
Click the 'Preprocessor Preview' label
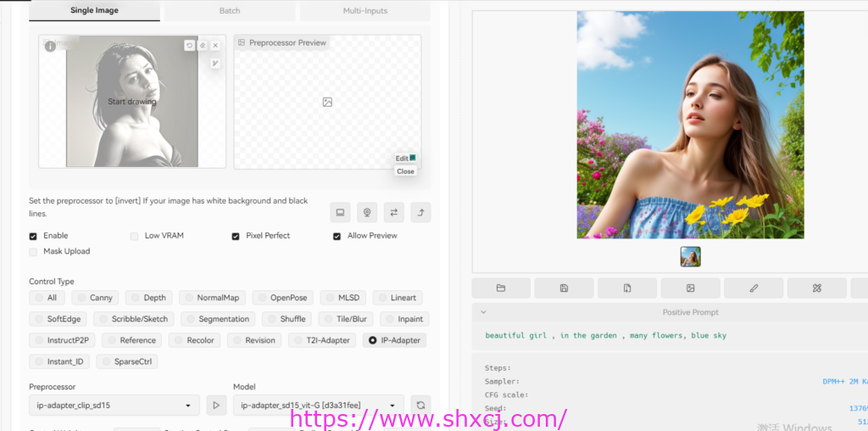point(287,42)
